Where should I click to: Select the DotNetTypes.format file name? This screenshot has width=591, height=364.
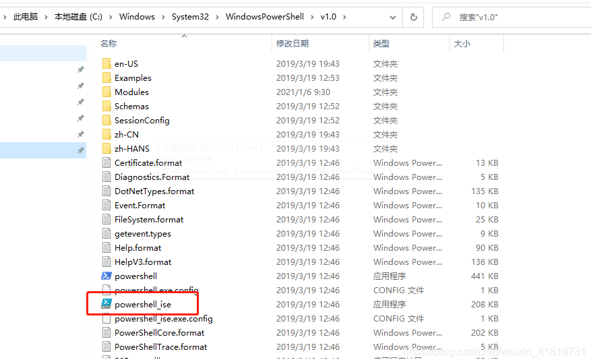(154, 191)
